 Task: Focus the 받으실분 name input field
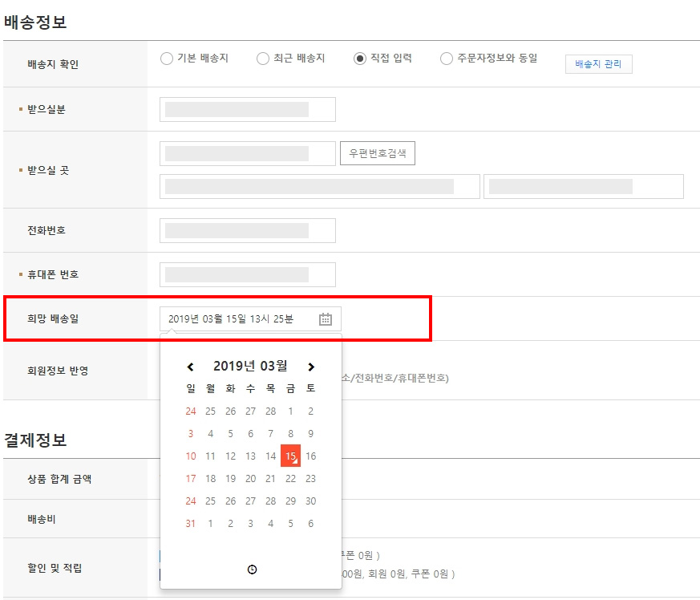248,109
